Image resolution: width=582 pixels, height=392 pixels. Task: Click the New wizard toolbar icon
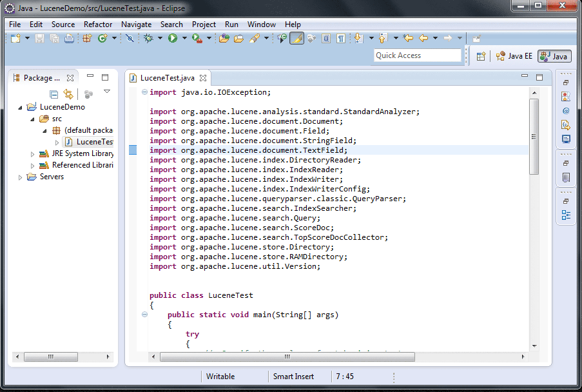(x=15, y=38)
